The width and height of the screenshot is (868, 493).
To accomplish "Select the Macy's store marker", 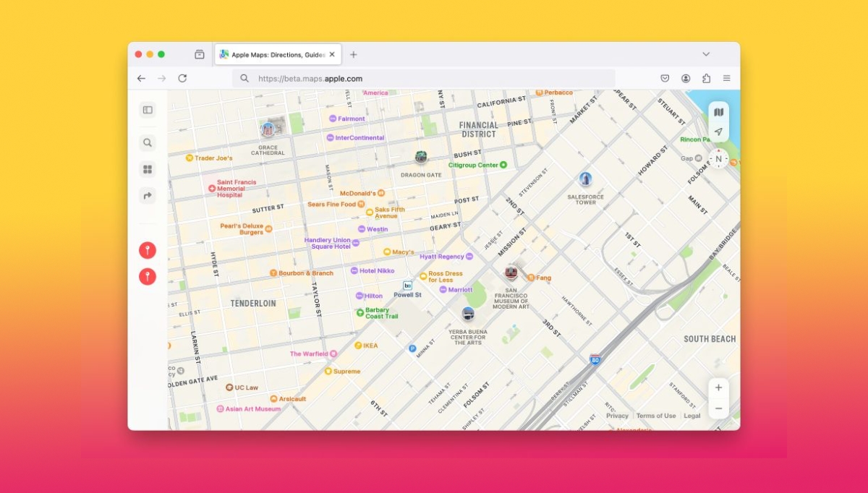I will tap(387, 252).
